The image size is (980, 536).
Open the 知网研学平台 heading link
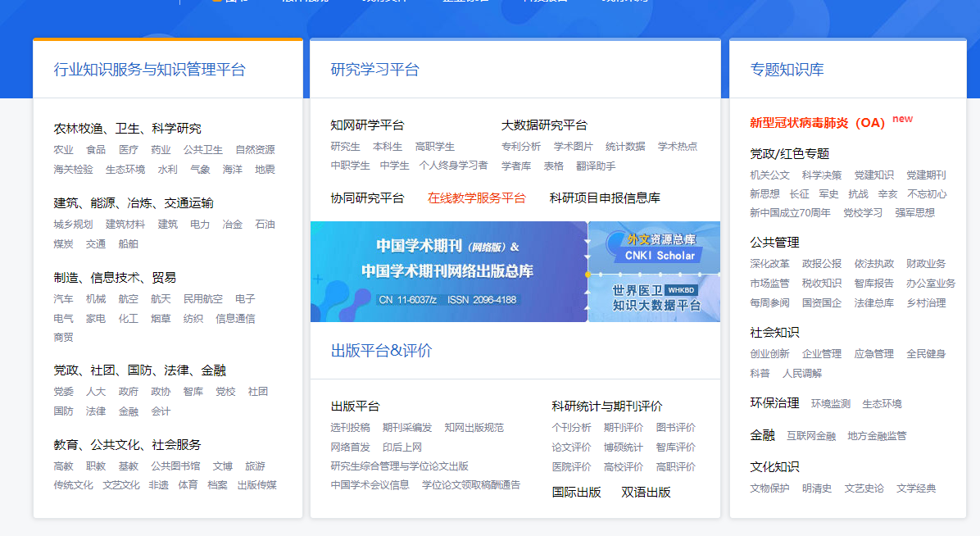pos(367,125)
